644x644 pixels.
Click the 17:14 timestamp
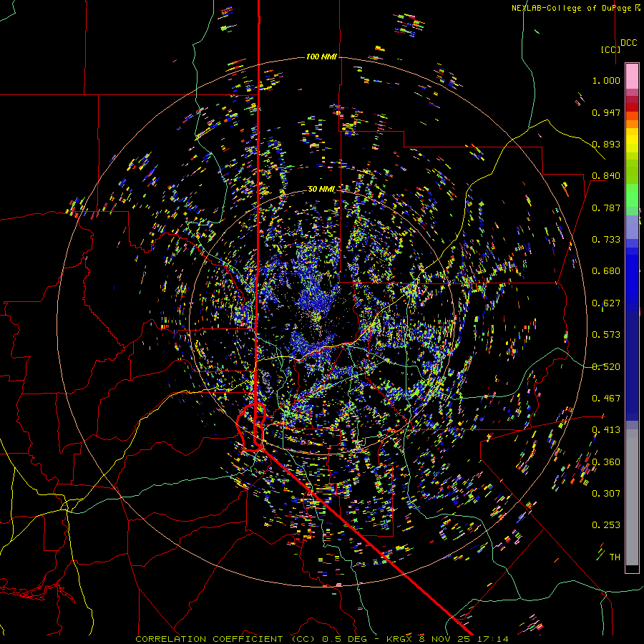(x=494, y=639)
